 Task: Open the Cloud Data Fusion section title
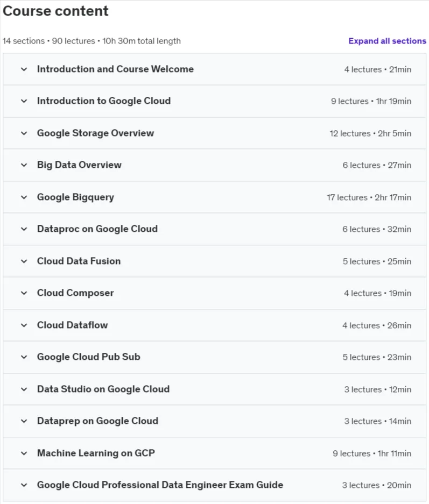coord(79,261)
